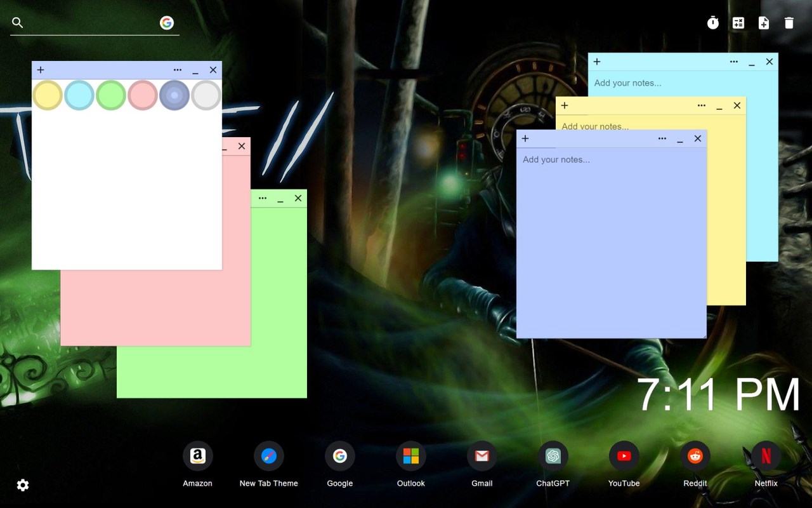This screenshot has height=508, width=812.
Task: Focus the search text field
Action: pyautogui.click(x=92, y=23)
